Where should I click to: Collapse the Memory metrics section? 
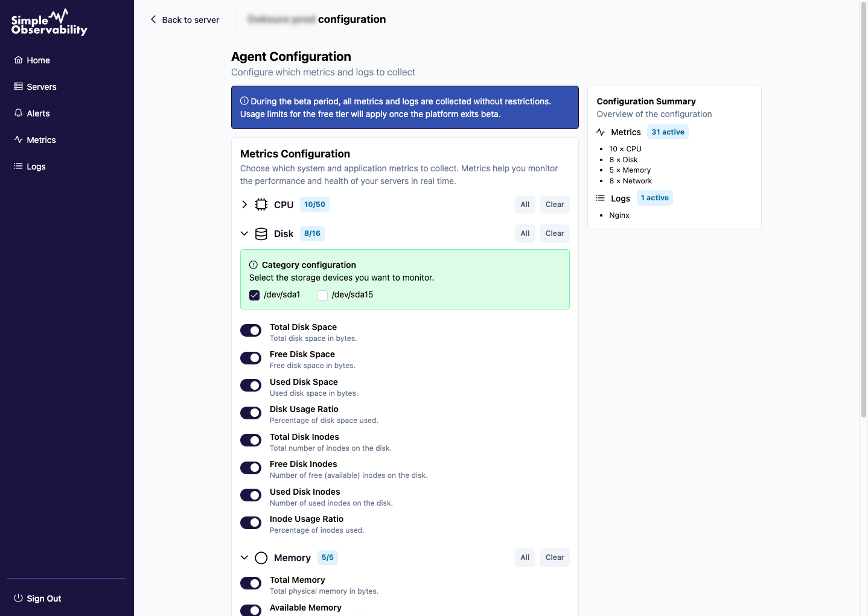point(244,557)
